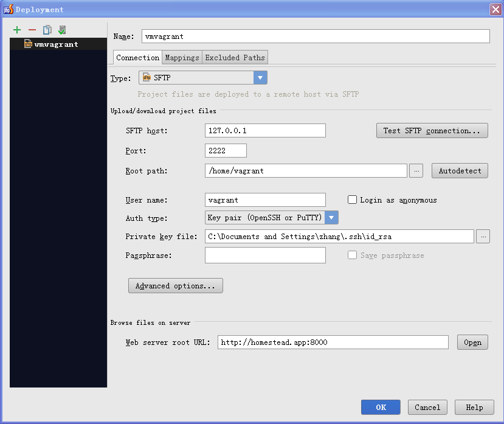Open the Mappings tab
The width and height of the screenshot is (504, 424).
click(x=182, y=58)
